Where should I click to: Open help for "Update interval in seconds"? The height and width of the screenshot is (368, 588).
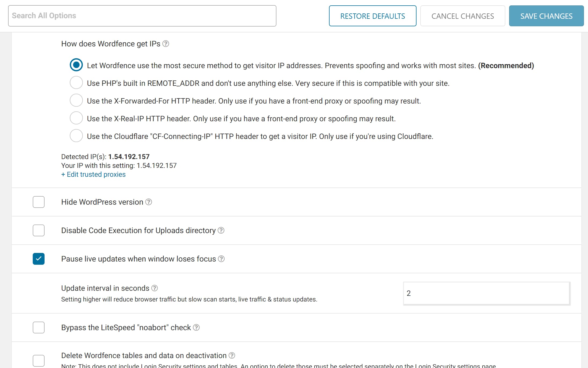(155, 288)
